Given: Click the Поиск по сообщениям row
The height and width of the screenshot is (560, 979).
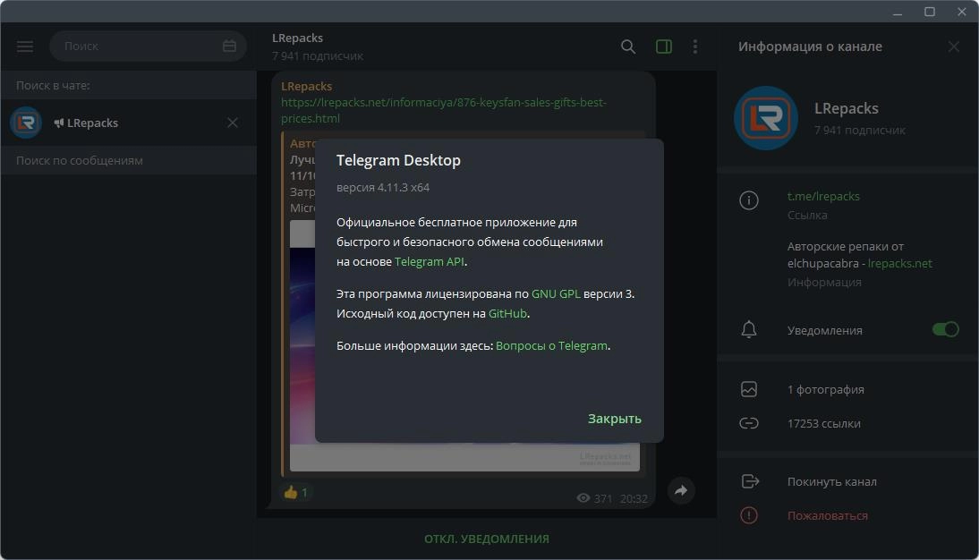Looking at the screenshot, I should 128,160.
